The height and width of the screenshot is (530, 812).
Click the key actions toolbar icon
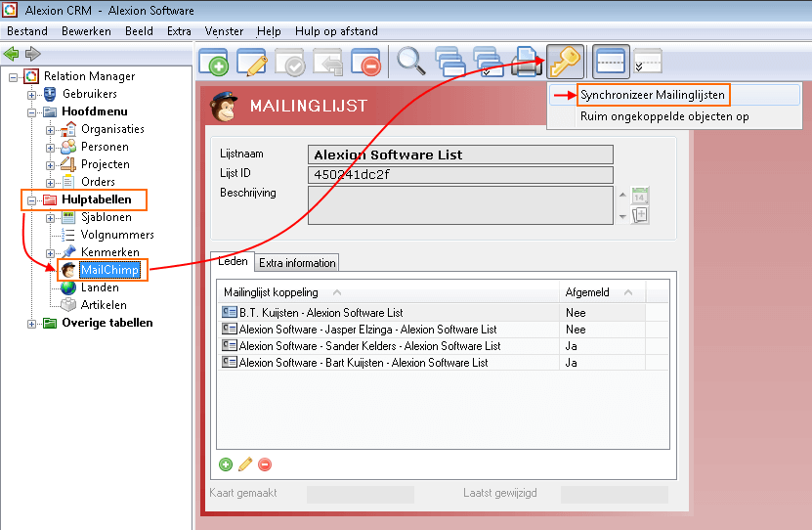coord(565,62)
